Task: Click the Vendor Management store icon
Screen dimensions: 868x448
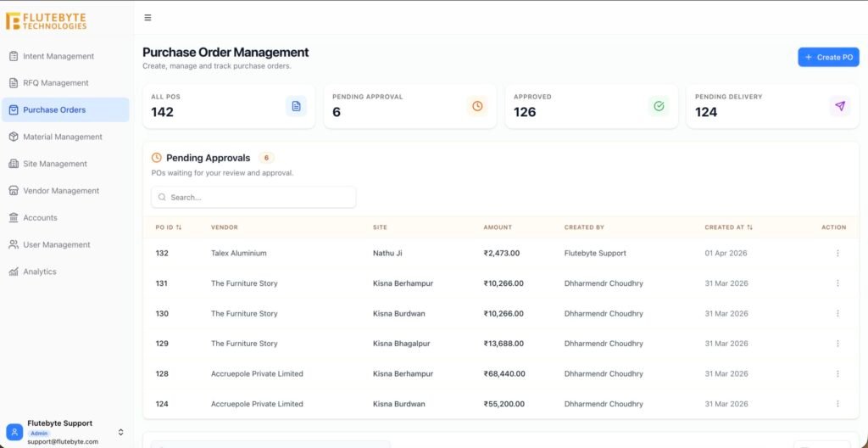Action: point(14,191)
